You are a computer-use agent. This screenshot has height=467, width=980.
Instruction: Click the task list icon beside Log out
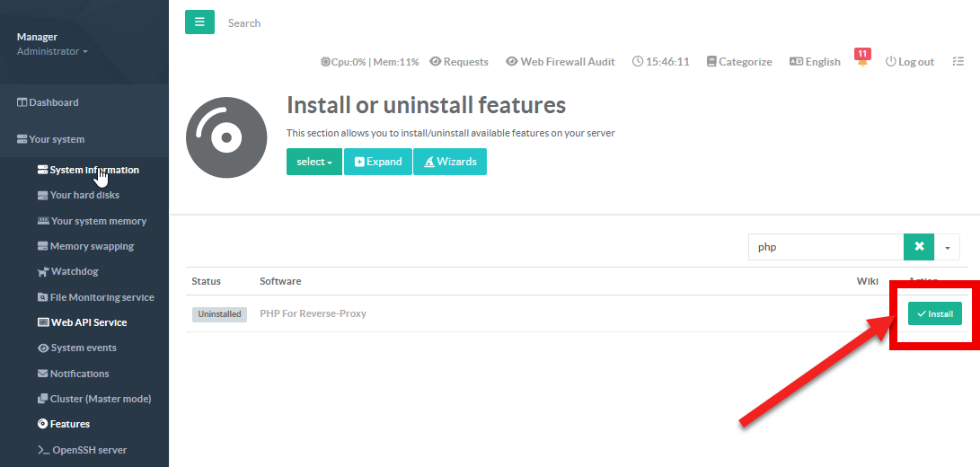[x=958, y=62]
